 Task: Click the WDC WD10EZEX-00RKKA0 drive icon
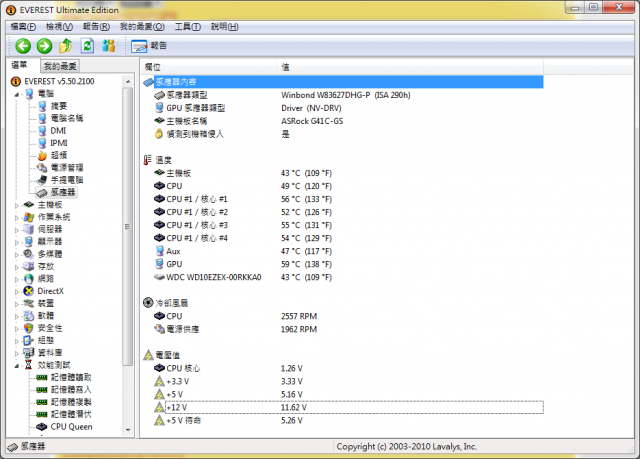pos(159,277)
